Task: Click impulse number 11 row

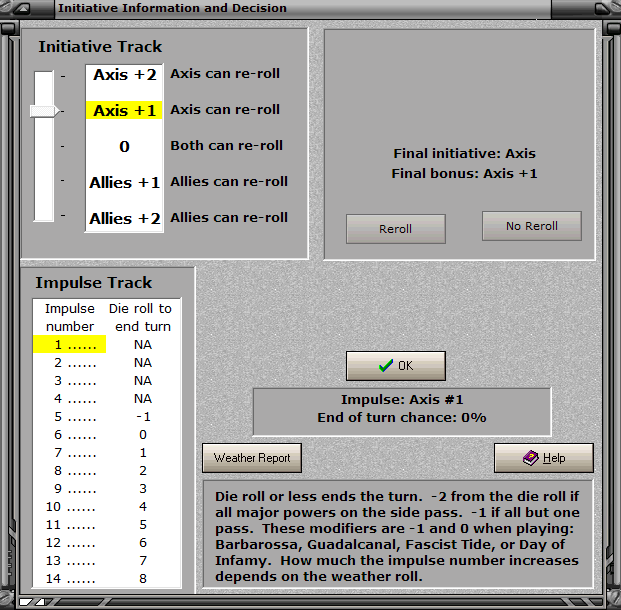Action: pos(107,525)
